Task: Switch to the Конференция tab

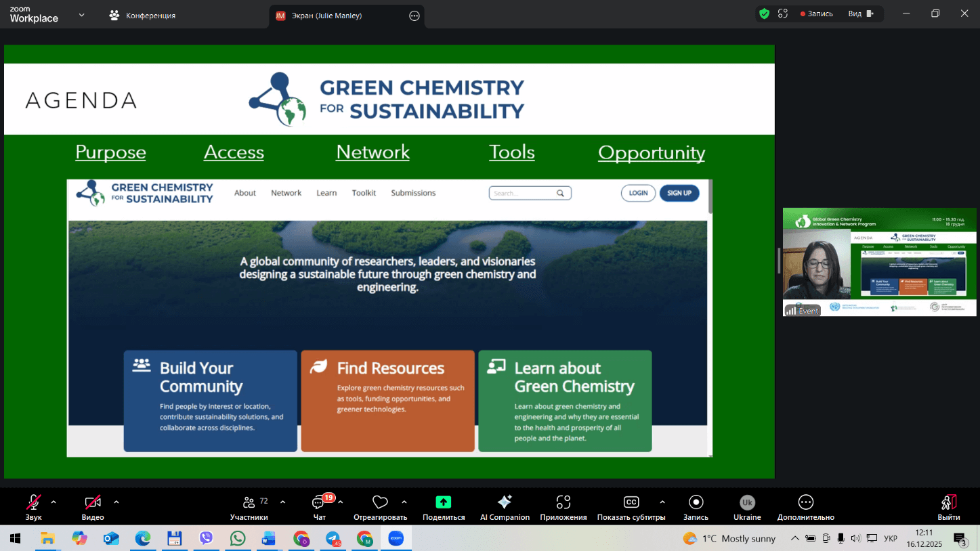Action: coord(143,16)
